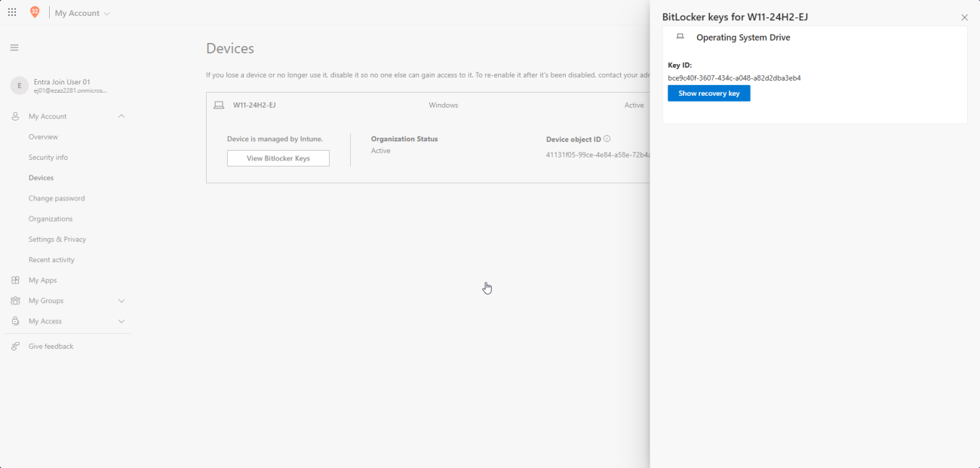Image resolution: width=980 pixels, height=468 pixels.
Task: Click the Operating System Drive icon
Action: [x=680, y=36]
